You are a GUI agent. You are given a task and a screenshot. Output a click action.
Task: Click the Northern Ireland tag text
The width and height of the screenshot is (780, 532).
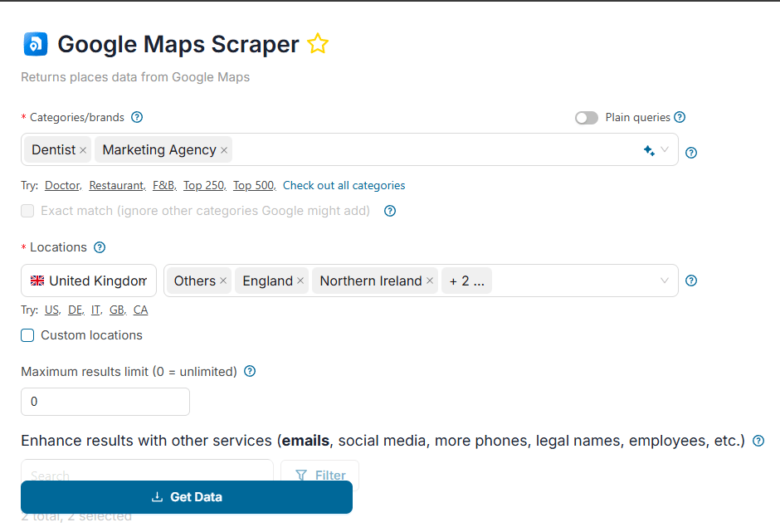point(371,281)
